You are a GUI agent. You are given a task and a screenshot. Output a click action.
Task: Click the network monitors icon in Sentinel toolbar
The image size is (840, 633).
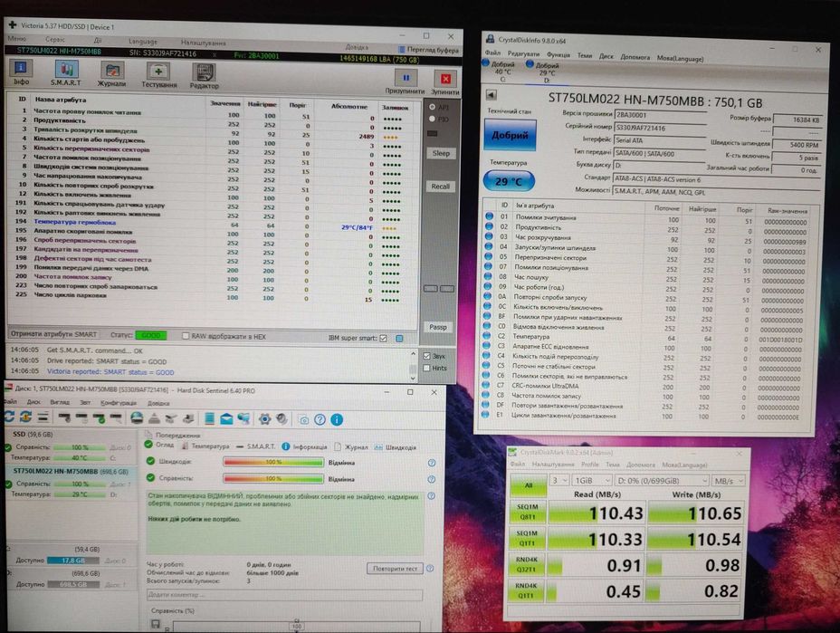click(243, 418)
